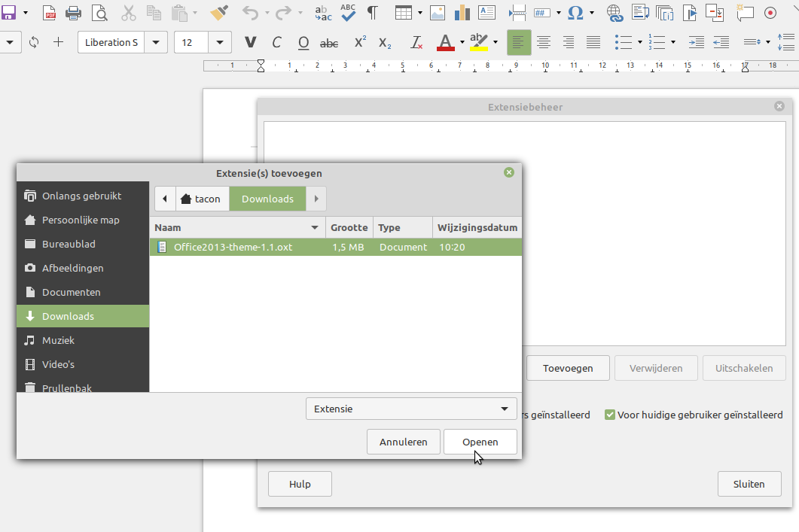The height and width of the screenshot is (532, 799).
Task: Click the Print icon in toolbar
Action: tap(73, 13)
